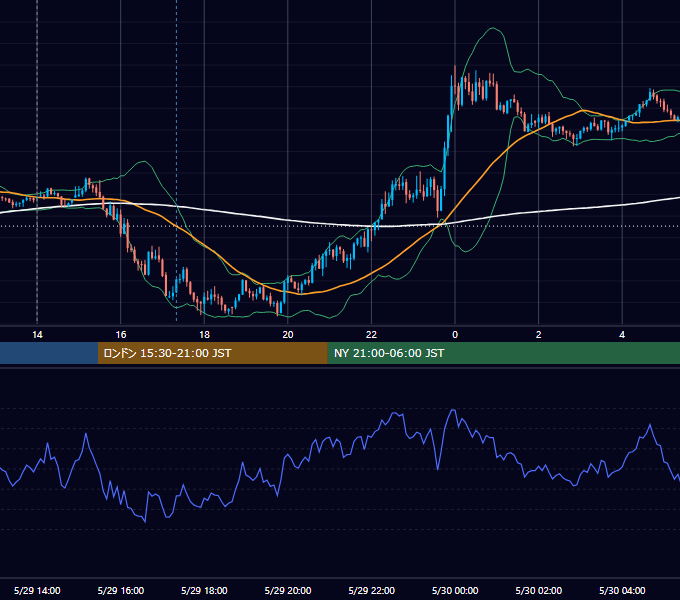Click the 5/30 02:00 date label
Screen dimensions: 680x600
tap(539, 590)
